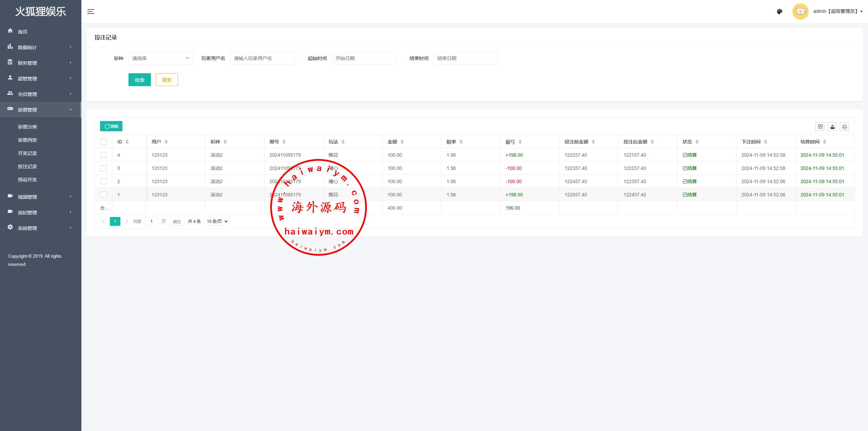Click the 重置 reset button
The image size is (868, 431).
tap(166, 80)
